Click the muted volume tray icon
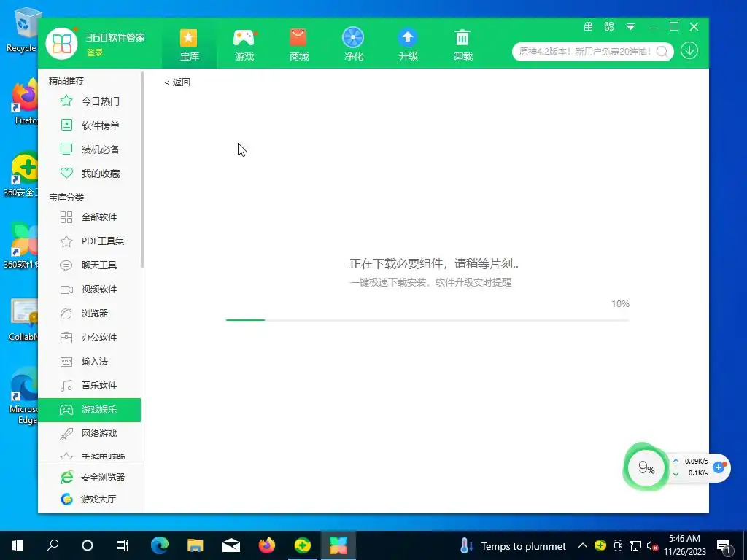The width and height of the screenshot is (747, 560). pos(653,545)
